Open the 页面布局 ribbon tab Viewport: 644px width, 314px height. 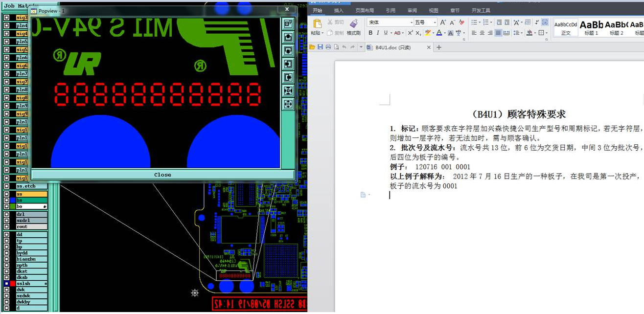point(365,11)
